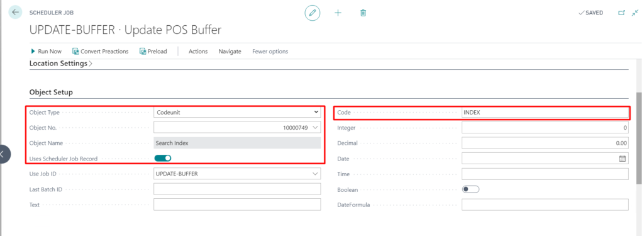Click the Object Name field Search Index
The width and height of the screenshot is (644, 236).
click(x=237, y=143)
